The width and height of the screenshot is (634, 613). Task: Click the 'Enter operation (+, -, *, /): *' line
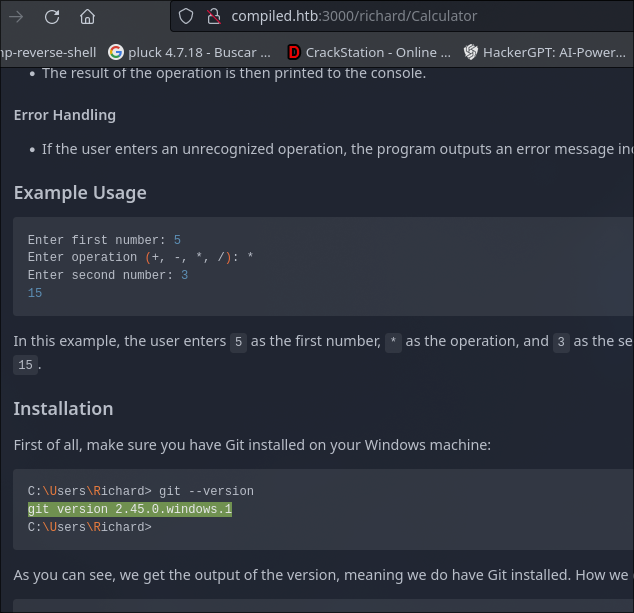coord(141,257)
